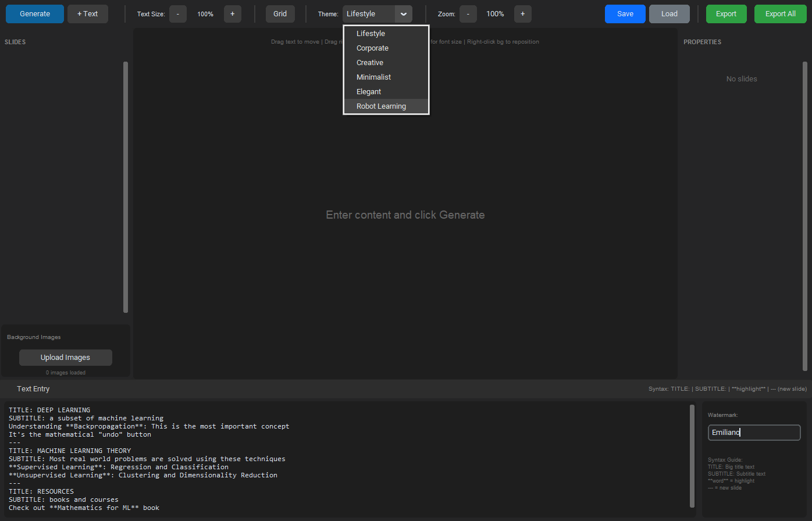Open the Theme selection dropdown
812x521 pixels.
(x=377, y=13)
